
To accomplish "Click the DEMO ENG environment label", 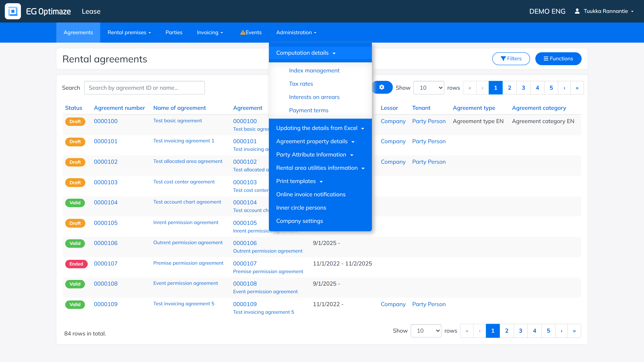I will click(x=547, y=11).
